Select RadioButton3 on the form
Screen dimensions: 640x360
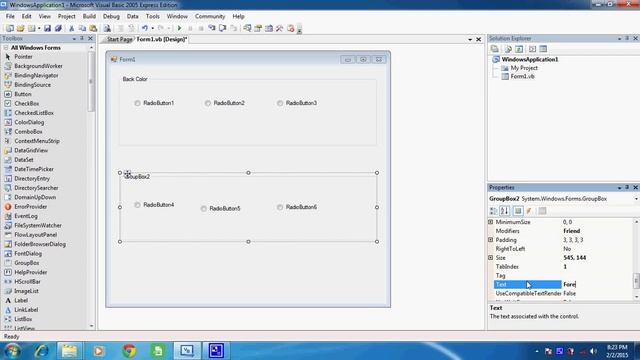coord(297,103)
